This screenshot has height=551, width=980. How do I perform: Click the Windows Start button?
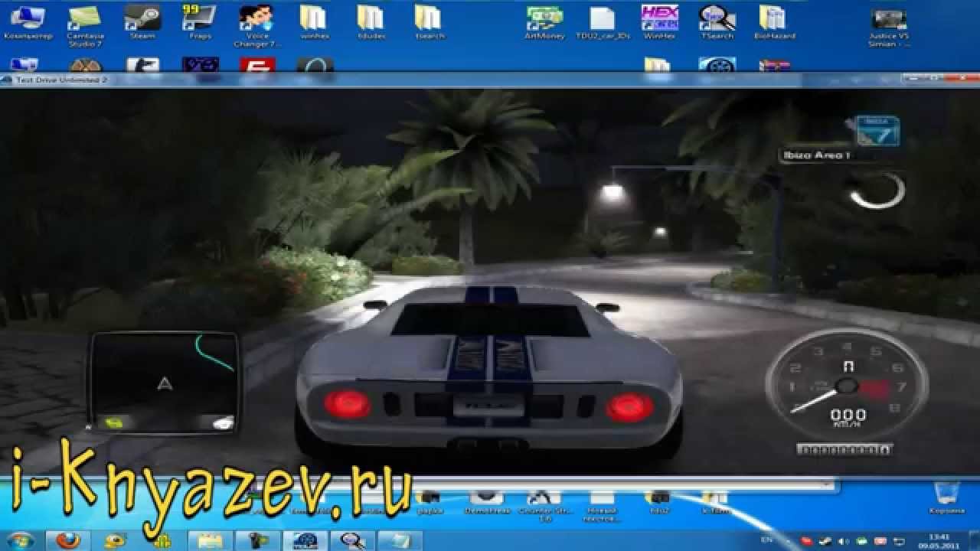tap(19, 540)
